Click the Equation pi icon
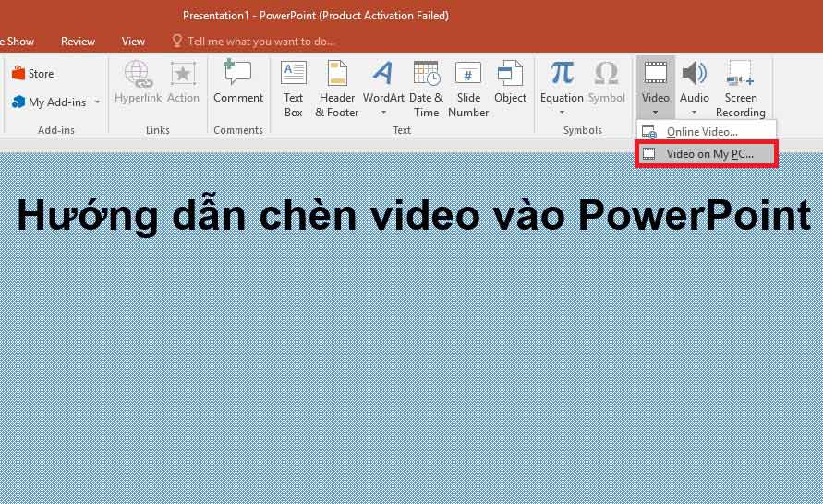This screenshot has width=823, height=504. 562,73
